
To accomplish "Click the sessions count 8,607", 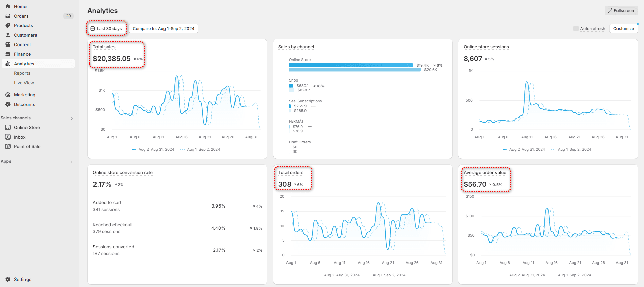I will click(x=473, y=59).
